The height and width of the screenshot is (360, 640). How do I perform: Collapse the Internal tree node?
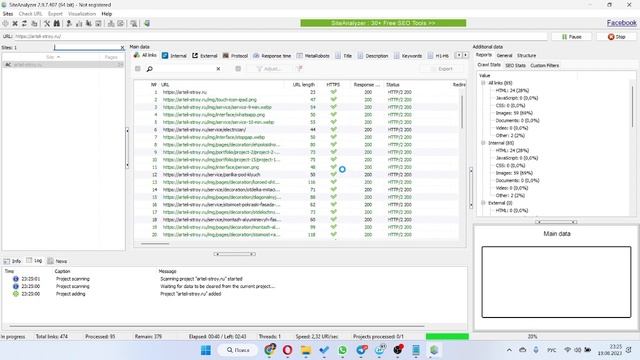click(483, 143)
